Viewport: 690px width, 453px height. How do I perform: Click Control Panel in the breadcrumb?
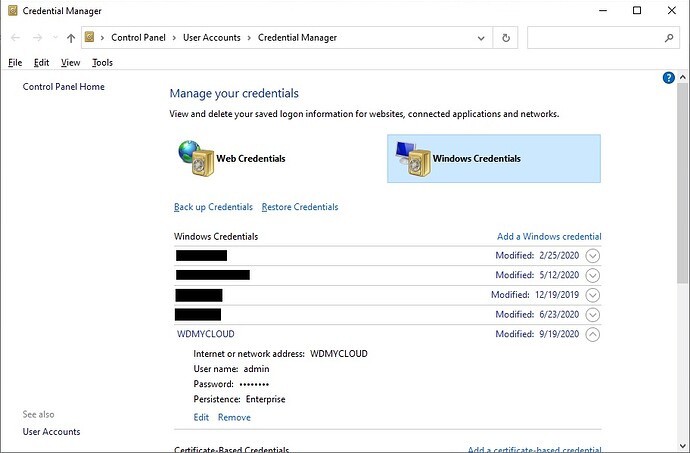138,37
